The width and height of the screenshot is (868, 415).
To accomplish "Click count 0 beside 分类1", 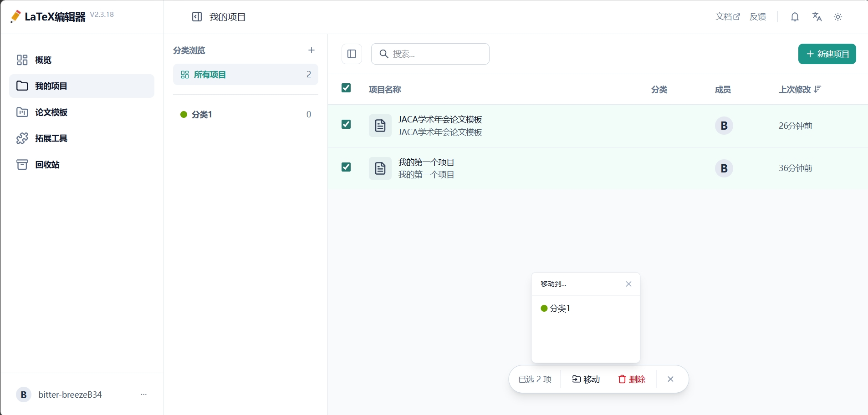I will click(x=309, y=114).
